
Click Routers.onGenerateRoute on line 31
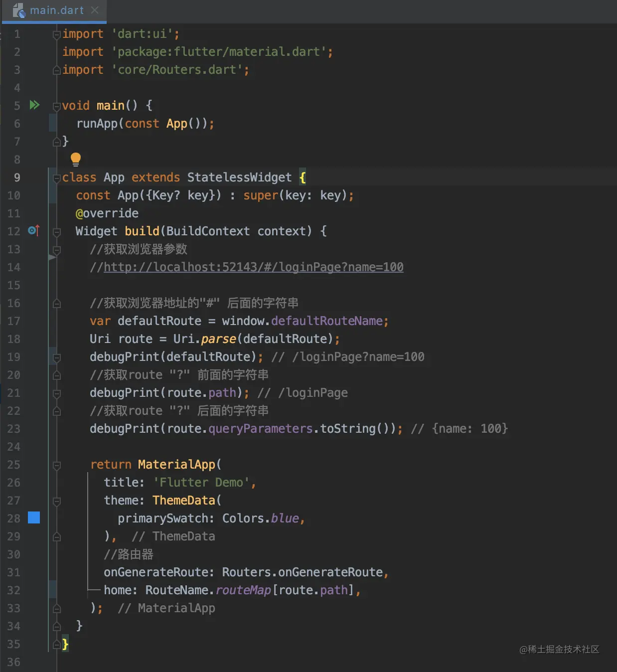point(302,572)
